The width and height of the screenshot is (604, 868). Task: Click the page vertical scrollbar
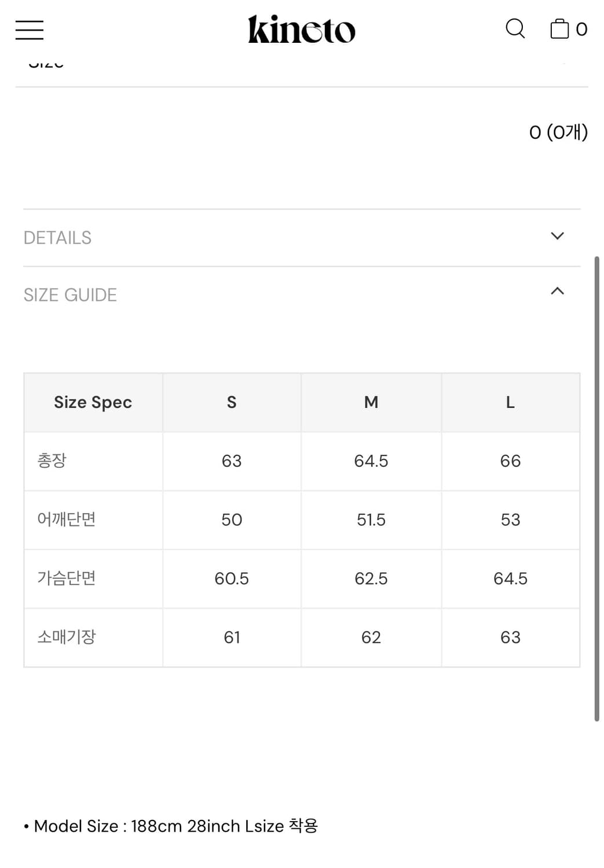596,488
